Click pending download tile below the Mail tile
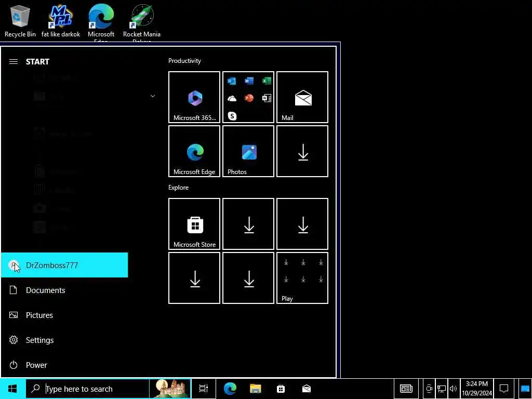532x399 pixels. click(x=302, y=151)
